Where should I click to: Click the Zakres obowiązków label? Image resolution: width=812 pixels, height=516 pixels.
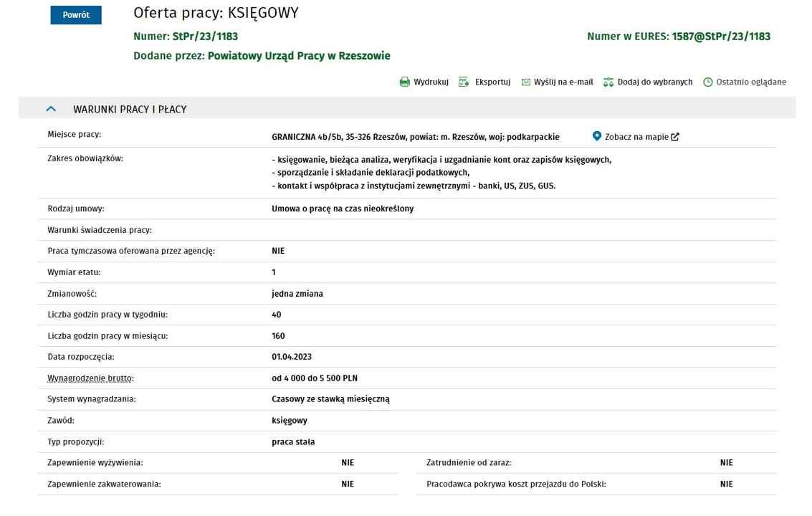pos(85,158)
